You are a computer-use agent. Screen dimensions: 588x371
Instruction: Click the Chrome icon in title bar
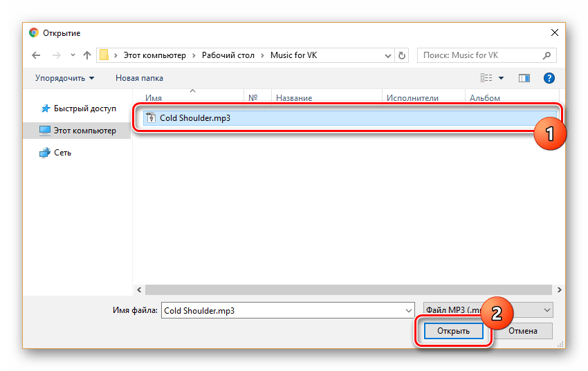tap(34, 33)
